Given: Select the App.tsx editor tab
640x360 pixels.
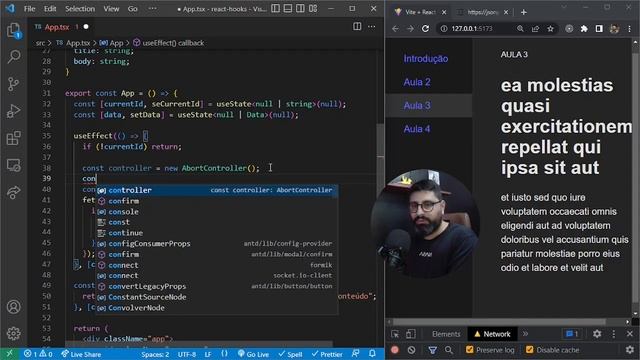Looking at the screenshot, I should pyautogui.click(x=57, y=27).
